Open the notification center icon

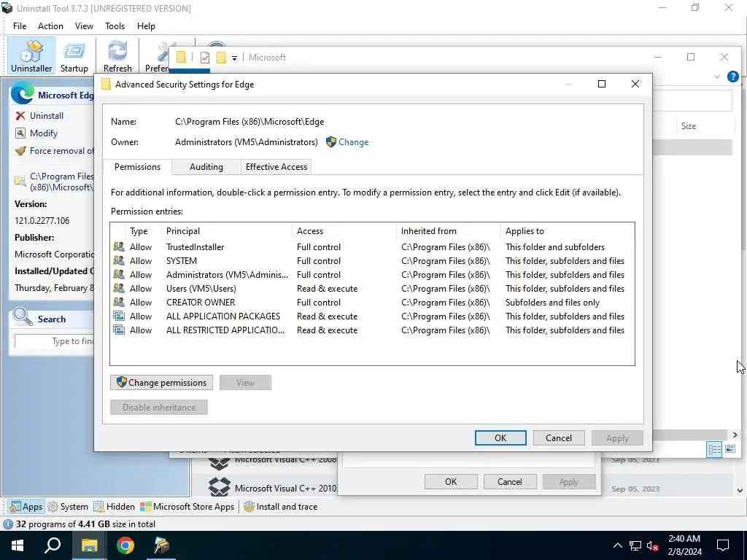coord(723,545)
